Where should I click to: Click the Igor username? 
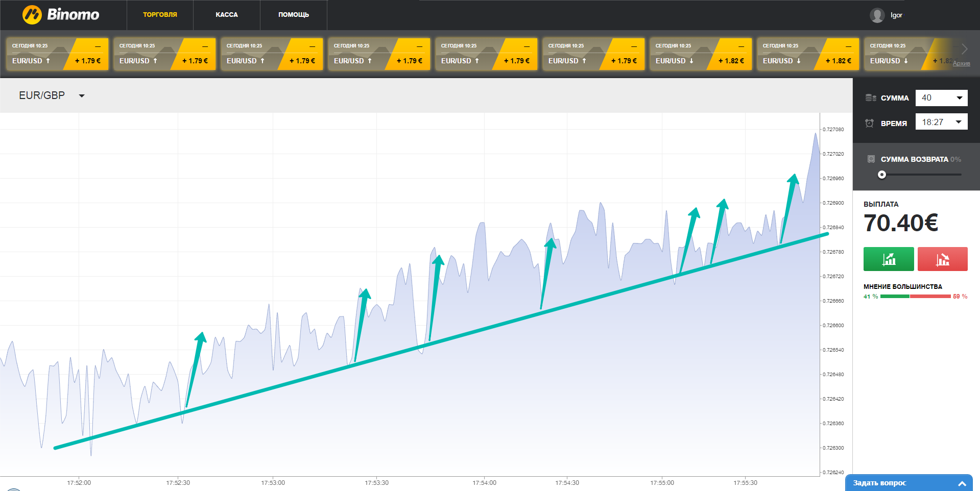[896, 15]
